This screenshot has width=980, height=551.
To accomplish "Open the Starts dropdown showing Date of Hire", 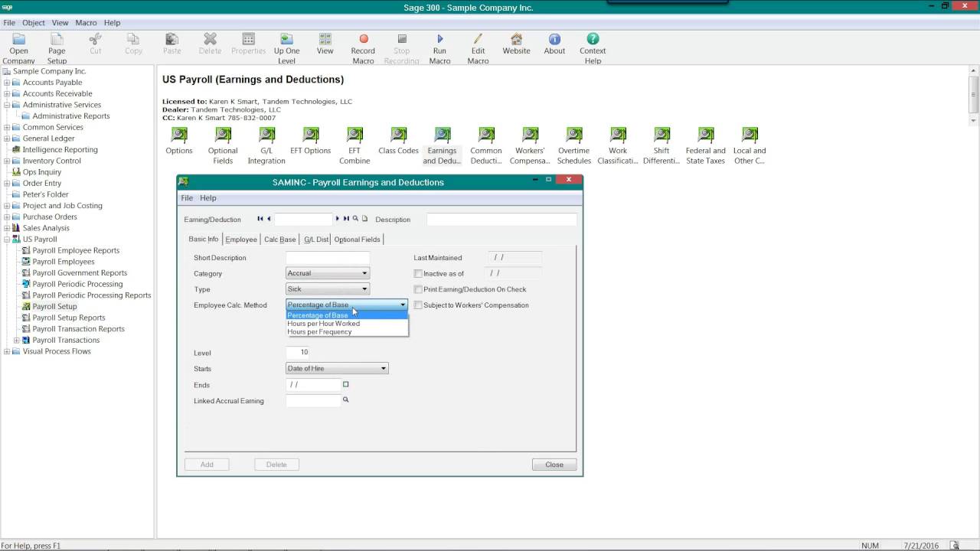I will tap(337, 369).
